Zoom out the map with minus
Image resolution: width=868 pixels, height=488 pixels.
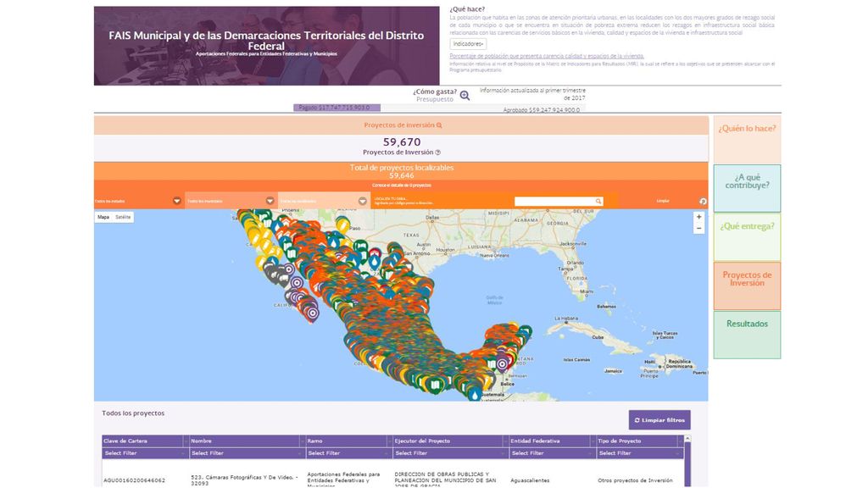(699, 228)
